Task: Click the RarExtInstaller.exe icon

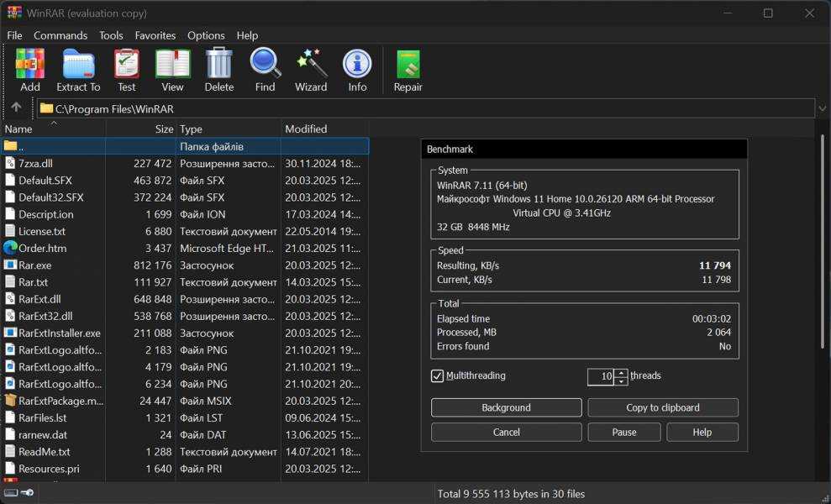Action: click(x=10, y=333)
